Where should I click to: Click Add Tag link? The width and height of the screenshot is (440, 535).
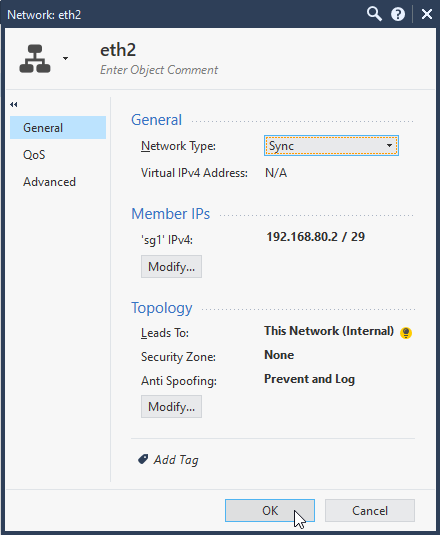[176, 460]
